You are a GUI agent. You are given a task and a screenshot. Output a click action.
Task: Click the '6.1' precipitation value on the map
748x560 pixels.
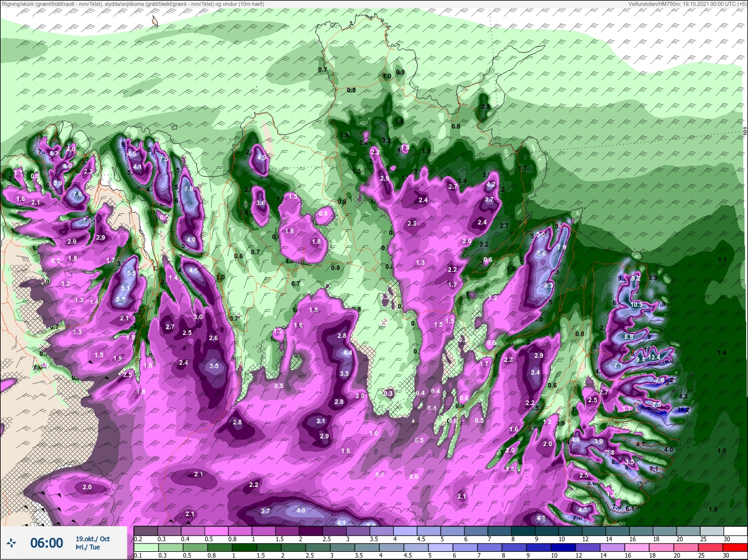click(630, 509)
